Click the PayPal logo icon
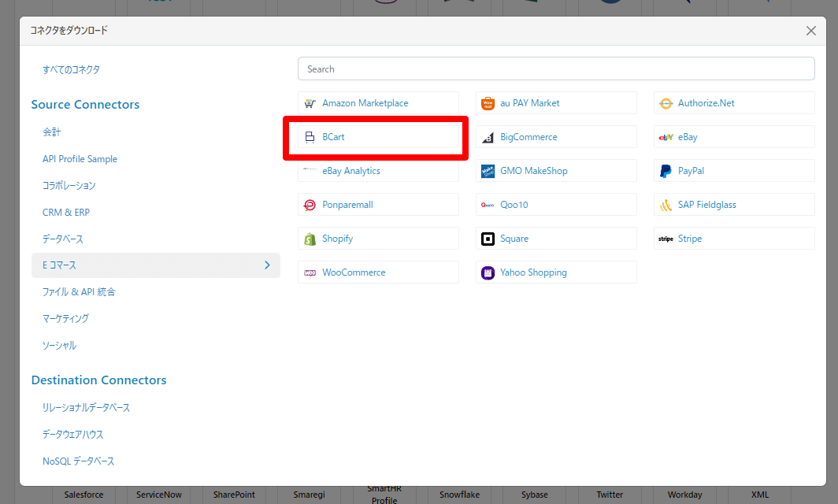The width and height of the screenshot is (838, 504). tap(666, 171)
